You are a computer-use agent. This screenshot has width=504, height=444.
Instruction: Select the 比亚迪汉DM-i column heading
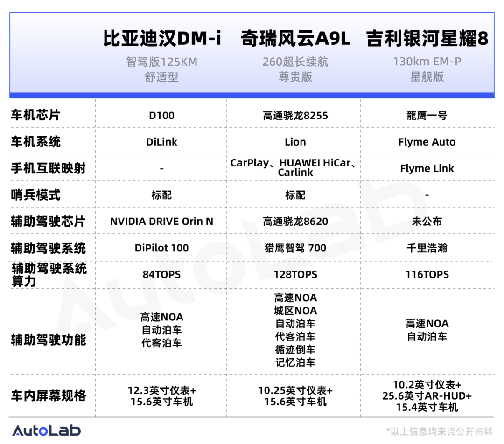[161, 39]
